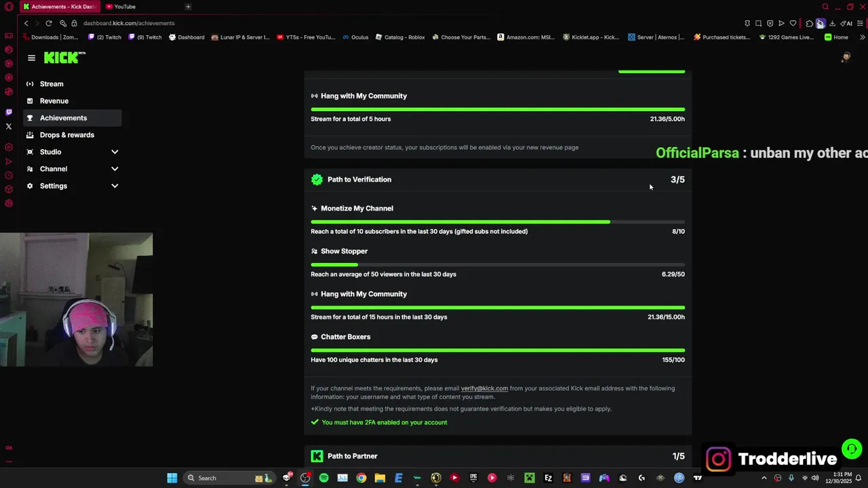Click the taskbar Search box
The height and width of the screenshot is (488, 868).
(x=229, y=478)
